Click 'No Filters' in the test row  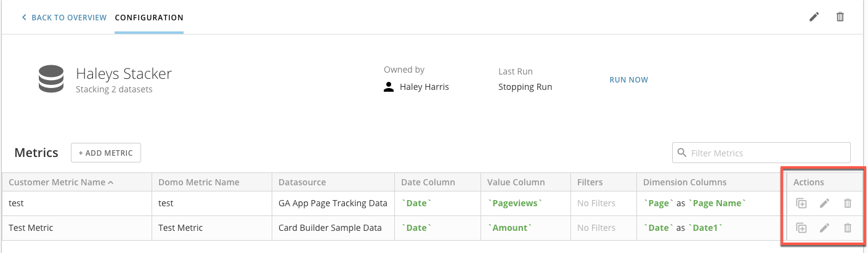coord(596,203)
